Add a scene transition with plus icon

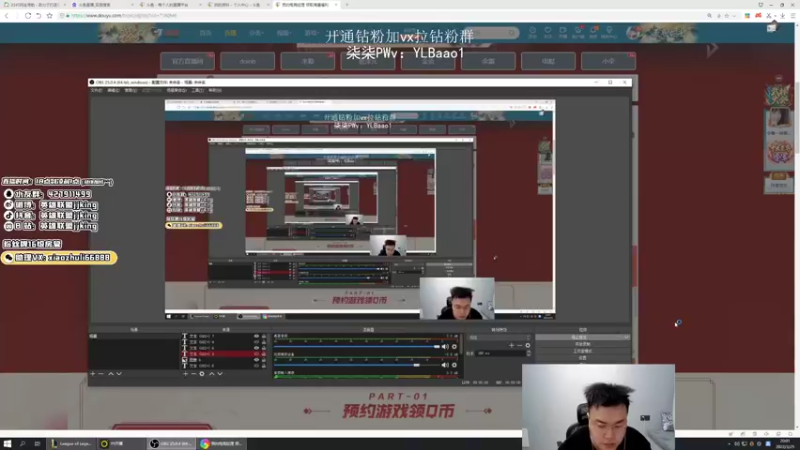[x=511, y=345]
